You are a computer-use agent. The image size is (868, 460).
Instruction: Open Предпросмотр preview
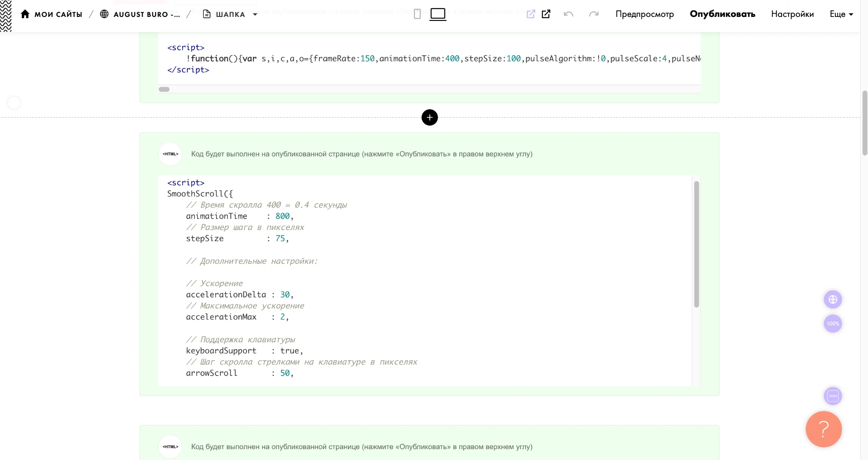pos(644,14)
